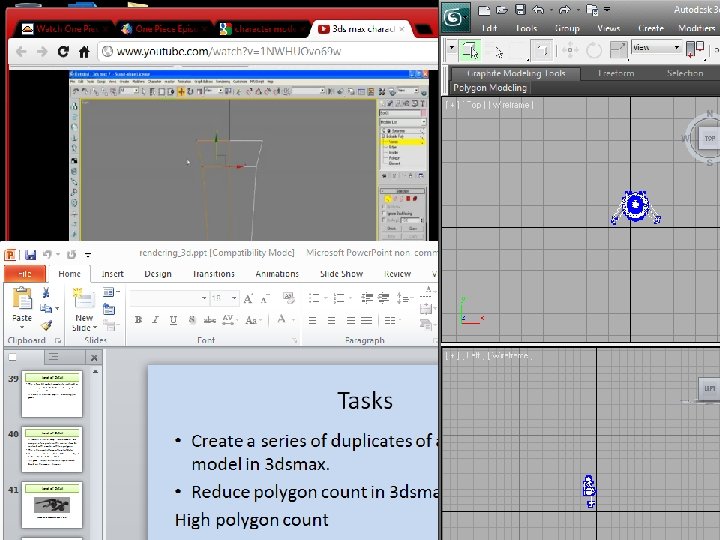Open 3ds Max undo history dropdown arrow
This screenshot has width=720, height=540.
tap(551, 10)
